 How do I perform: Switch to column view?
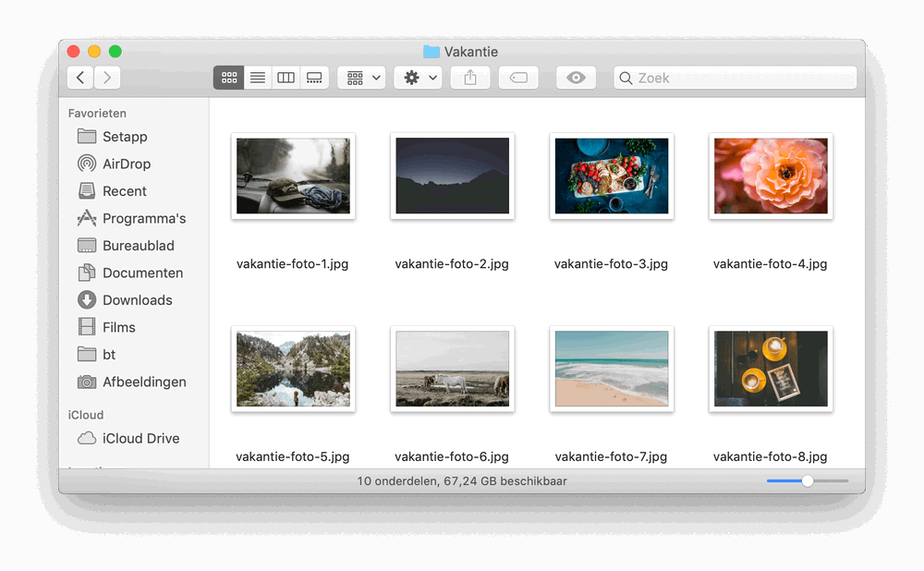pyautogui.click(x=286, y=78)
